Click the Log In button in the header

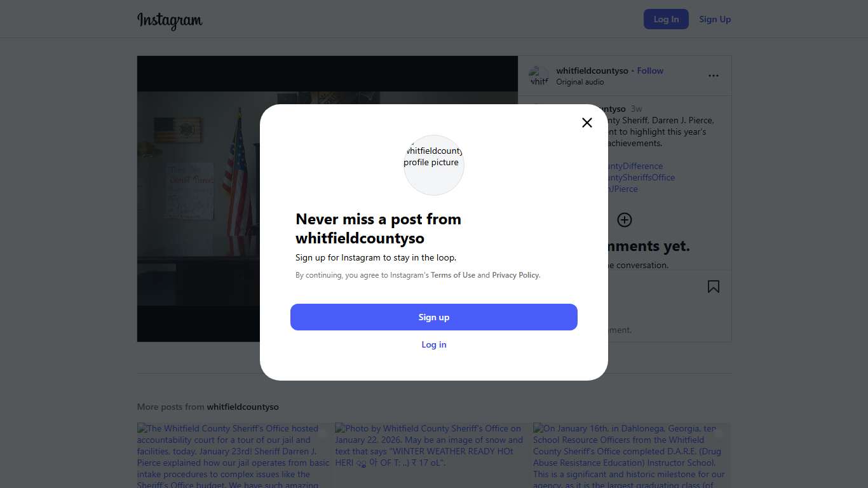666,19
